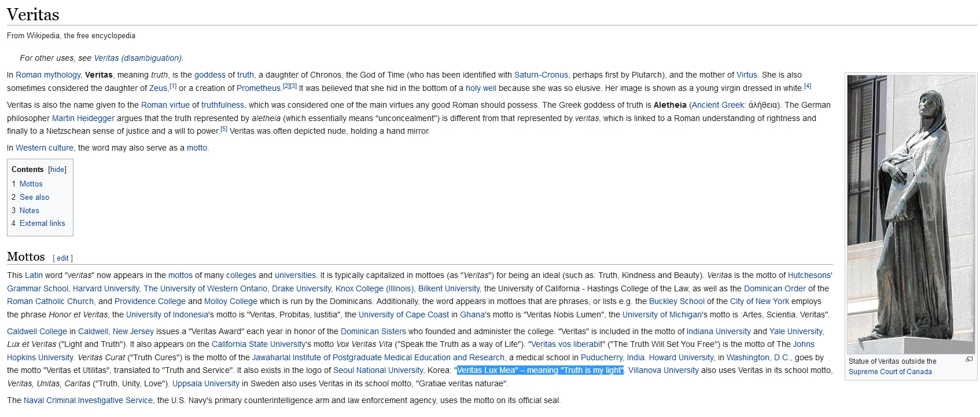
Task: Open Supreme Court of Canada caption link
Action: [x=890, y=372]
